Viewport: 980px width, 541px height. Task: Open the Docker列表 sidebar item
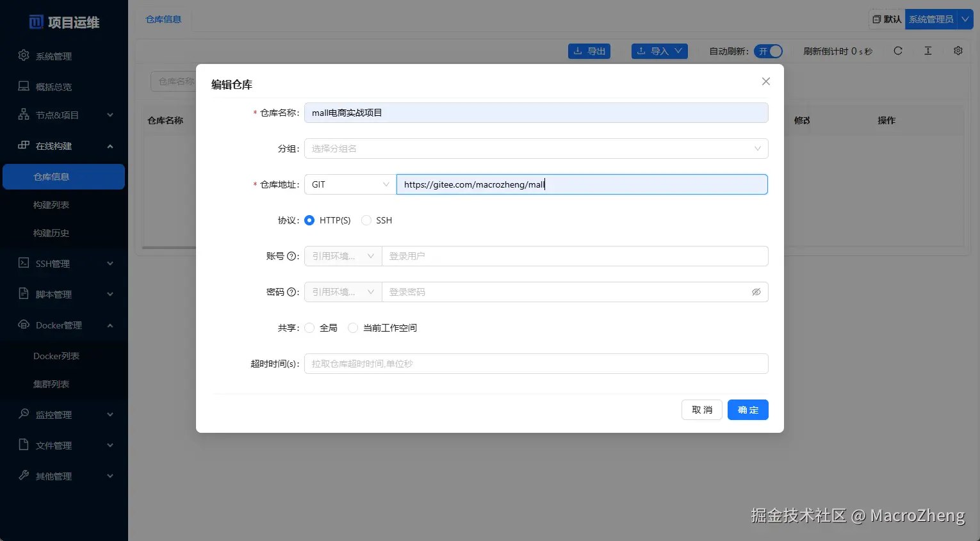coord(63,356)
